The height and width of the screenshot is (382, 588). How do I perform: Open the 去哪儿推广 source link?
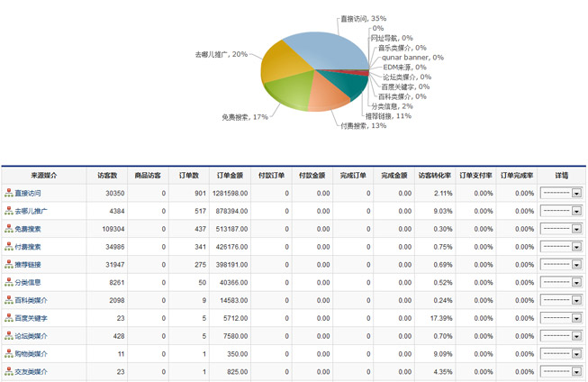tap(32, 211)
